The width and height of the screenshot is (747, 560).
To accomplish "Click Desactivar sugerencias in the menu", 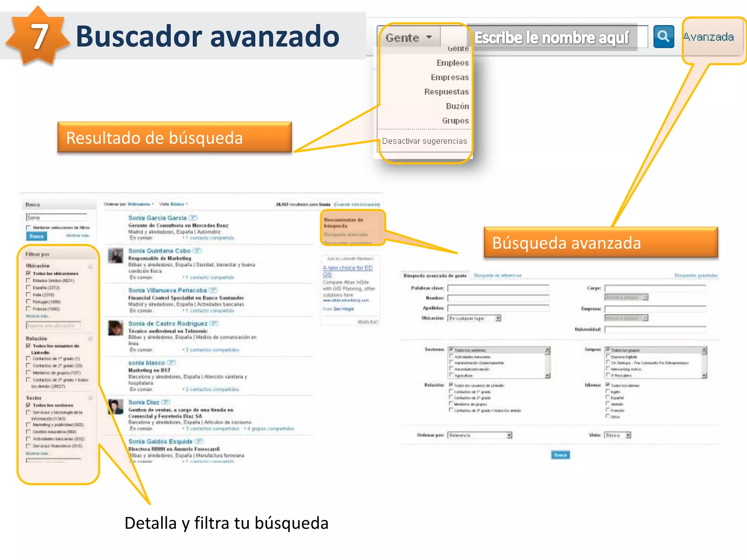I will [425, 141].
